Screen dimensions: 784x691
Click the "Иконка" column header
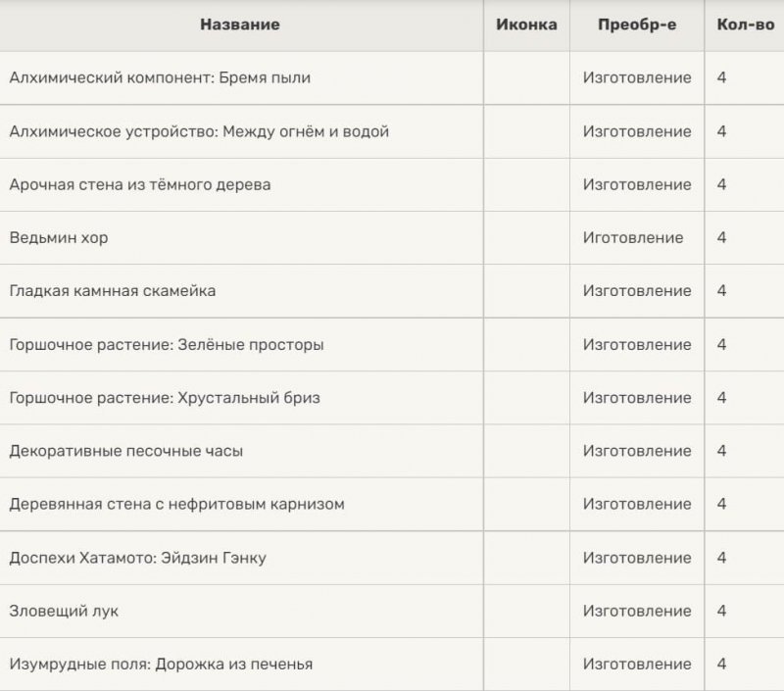(x=526, y=25)
